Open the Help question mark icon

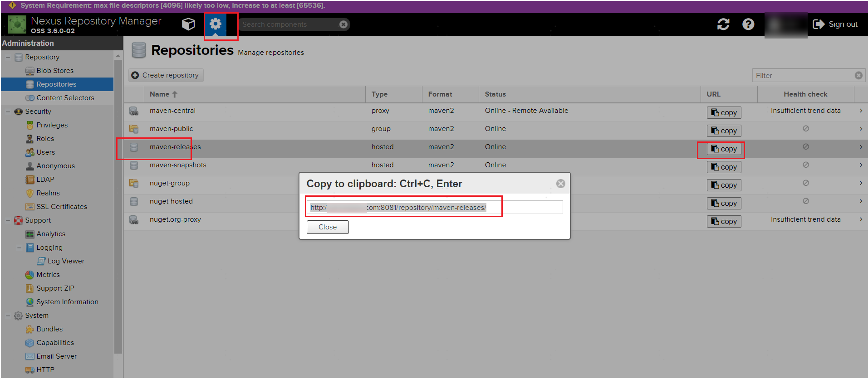(748, 24)
